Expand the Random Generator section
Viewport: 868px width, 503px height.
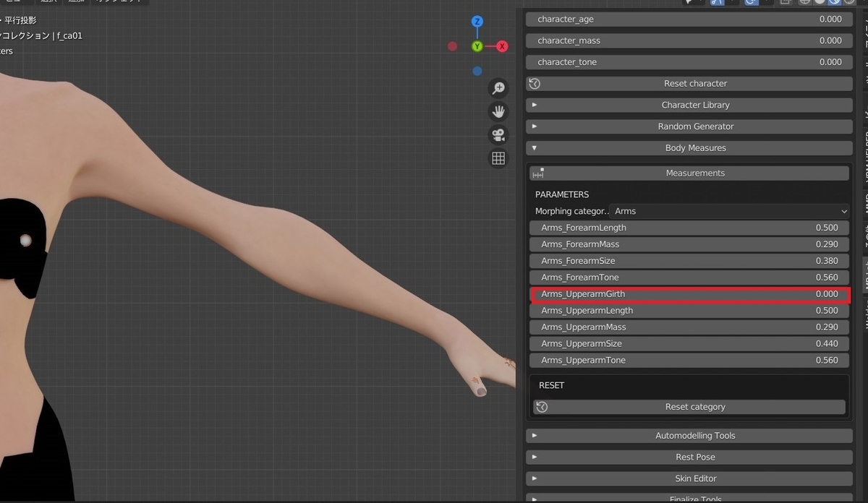pyautogui.click(x=689, y=126)
